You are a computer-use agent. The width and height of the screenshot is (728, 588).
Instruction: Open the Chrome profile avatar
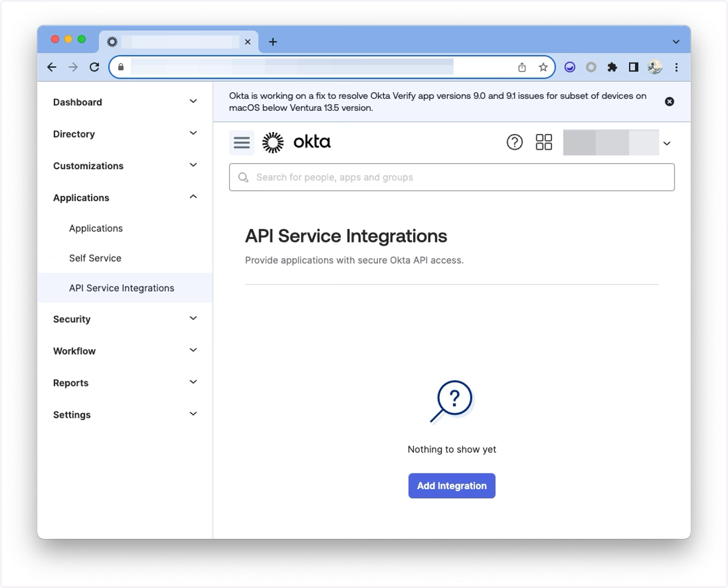tap(655, 67)
